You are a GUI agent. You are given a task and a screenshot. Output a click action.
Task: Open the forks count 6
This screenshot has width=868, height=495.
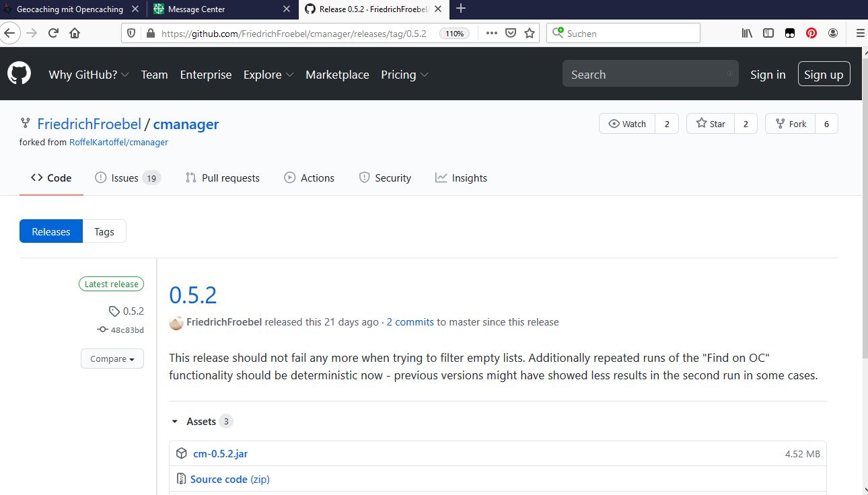[827, 124]
